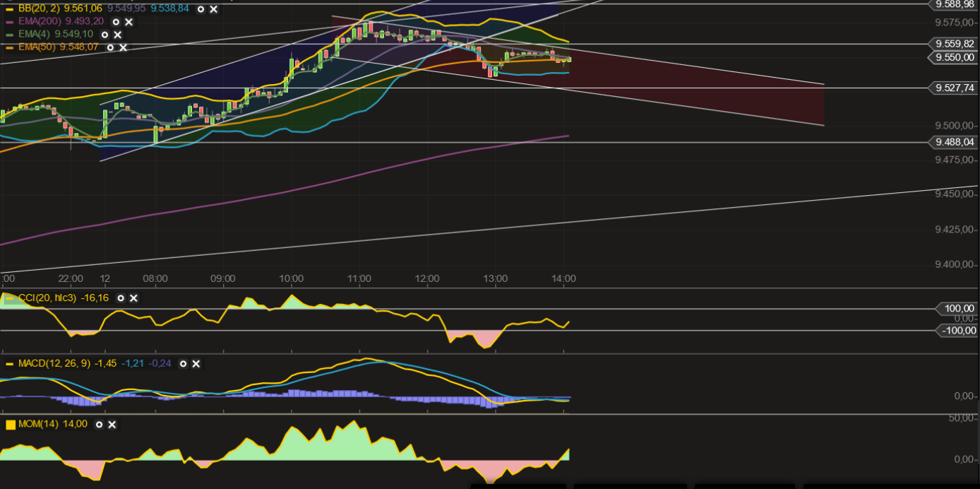Open settings circle icon for EMA(200)

[x=117, y=22]
